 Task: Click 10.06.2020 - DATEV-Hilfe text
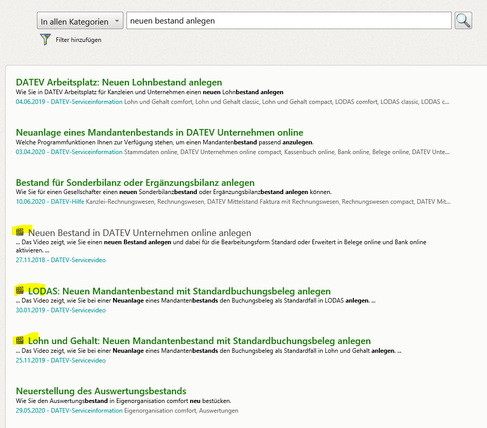click(x=50, y=202)
